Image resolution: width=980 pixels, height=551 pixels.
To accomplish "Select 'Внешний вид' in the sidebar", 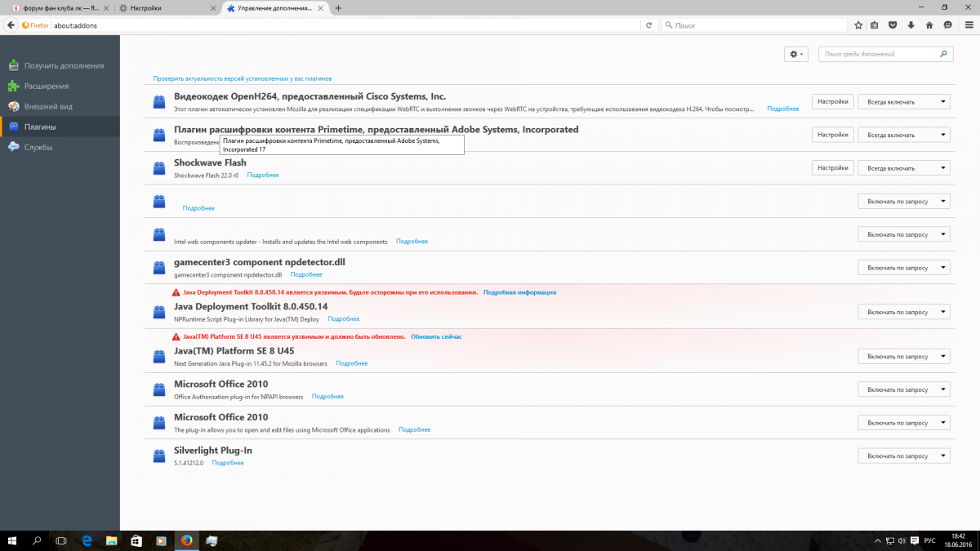I will pyautogui.click(x=60, y=106).
